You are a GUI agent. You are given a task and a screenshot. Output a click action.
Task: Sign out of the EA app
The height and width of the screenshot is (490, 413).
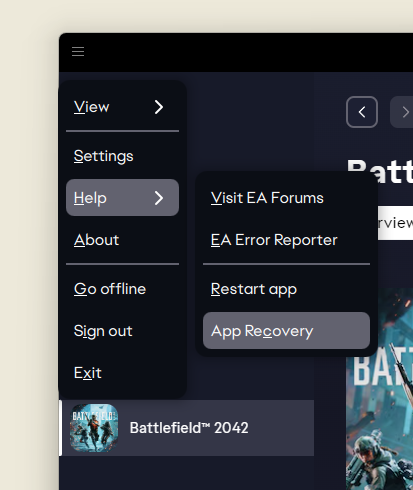pos(122,331)
